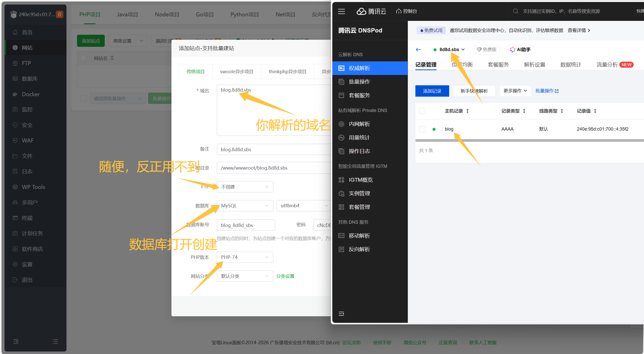Image resolution: width=644 pixels, height=354 pixels.
Task: Open the FTP 不创建 dropdown
Action: pos(244,187)
